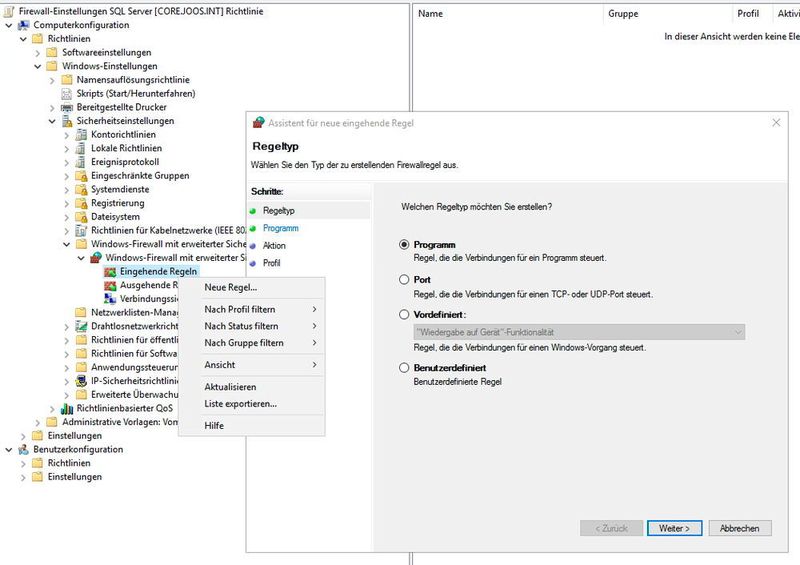Select the Programm rule type radio button
Screen dimensions: 800x565
(404, 244)
